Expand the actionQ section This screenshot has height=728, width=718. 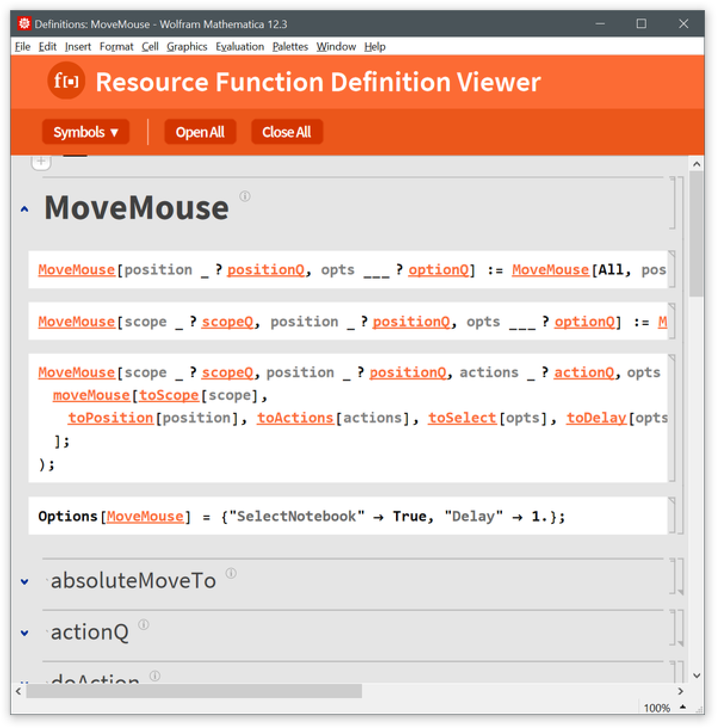click(x=24, y=633)
